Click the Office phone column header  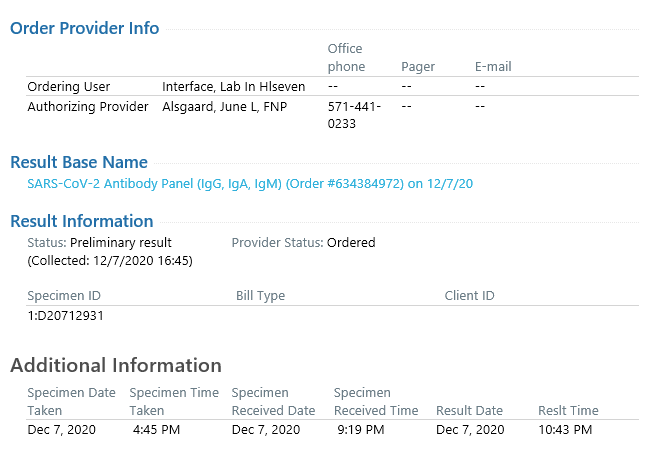(346, 58)
